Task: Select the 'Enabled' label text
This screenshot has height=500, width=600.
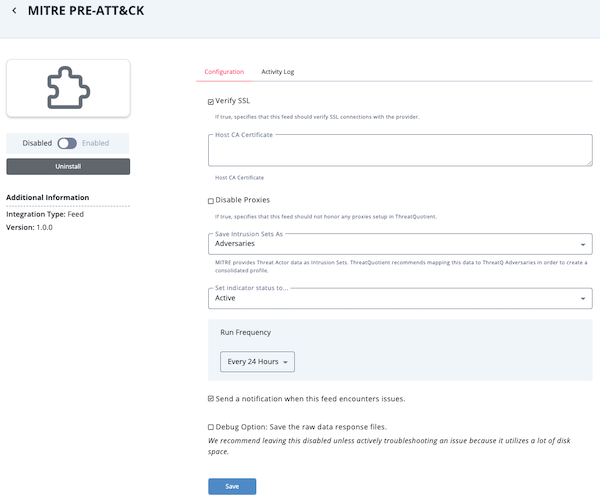Action: tap(96, 143)
